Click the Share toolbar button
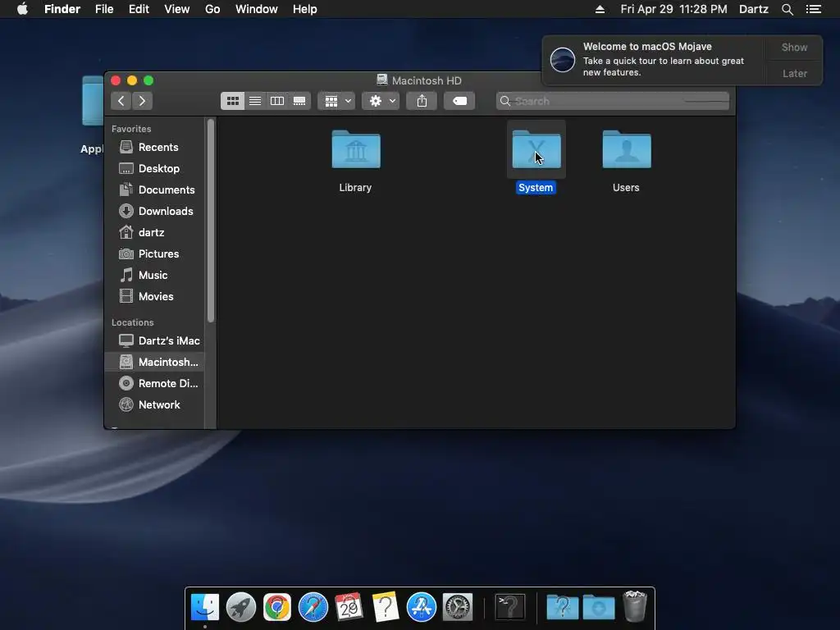 (x=422, y=101)
